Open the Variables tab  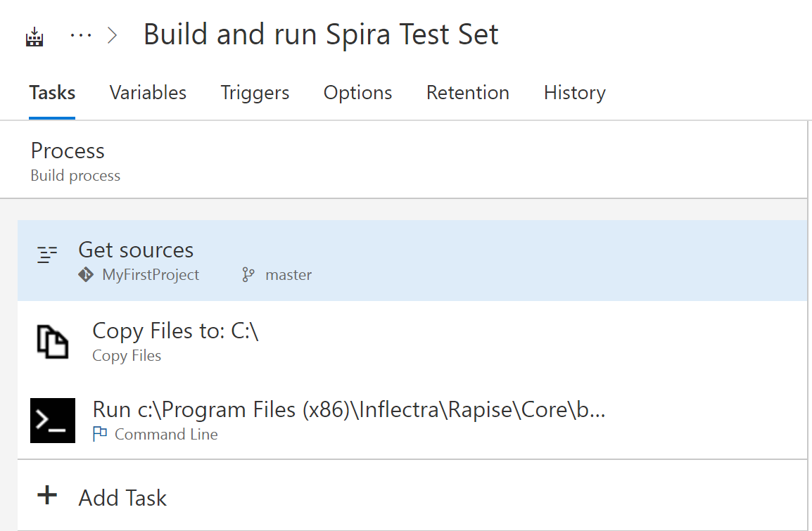click(x=148, y=93)
